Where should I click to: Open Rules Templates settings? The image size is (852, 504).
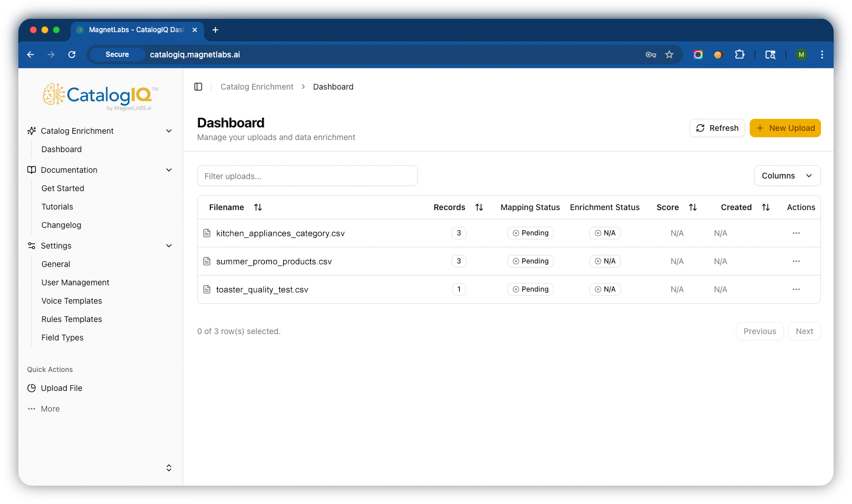(x=72, y=319)
